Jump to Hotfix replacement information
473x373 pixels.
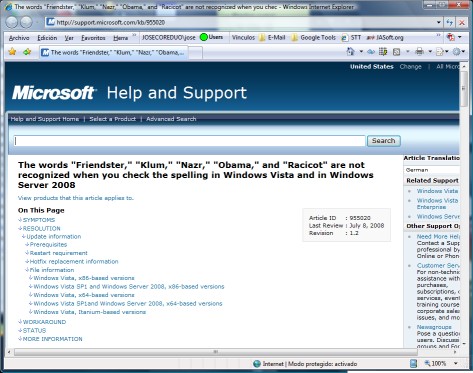click(x=74, y=262)
